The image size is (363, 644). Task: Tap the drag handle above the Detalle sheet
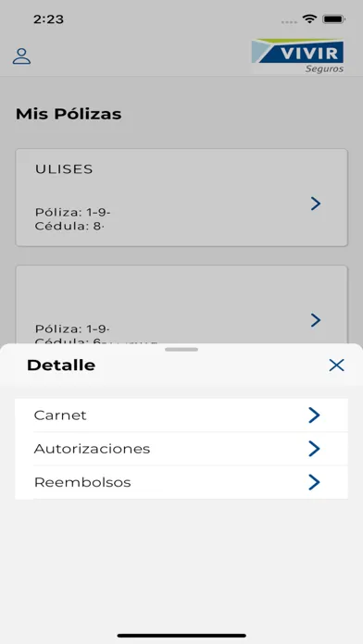pyautogui.click(x=181, y=350)
